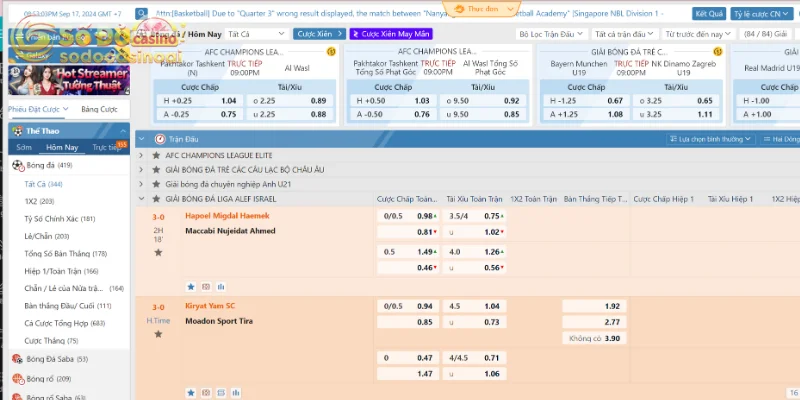Collapse the Giải Bóng Đá Liga Alef Israel section
The height and width of the screenshot is (400, 800).
click(x=142, y=198)
